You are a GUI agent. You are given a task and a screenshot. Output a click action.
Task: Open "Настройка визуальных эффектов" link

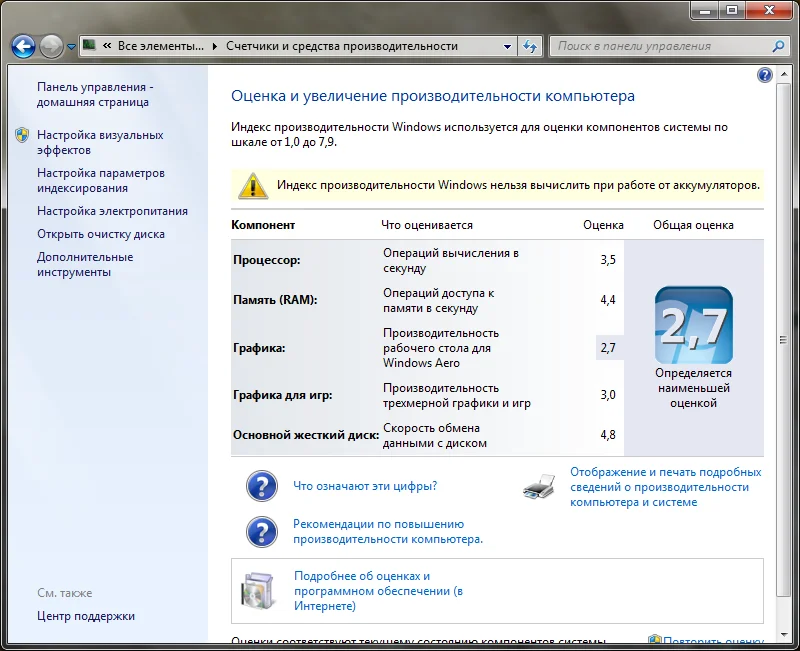pyautogui.click(x=100, y=142)
